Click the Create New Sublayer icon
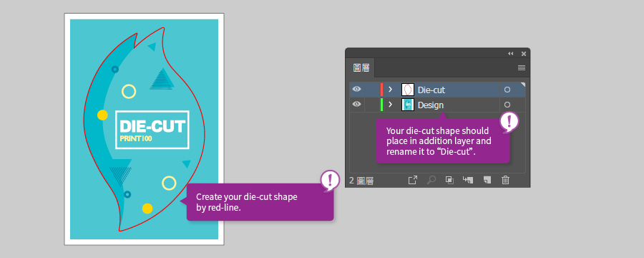The height and width of the screenshot is (258, 644). (468, 180)
